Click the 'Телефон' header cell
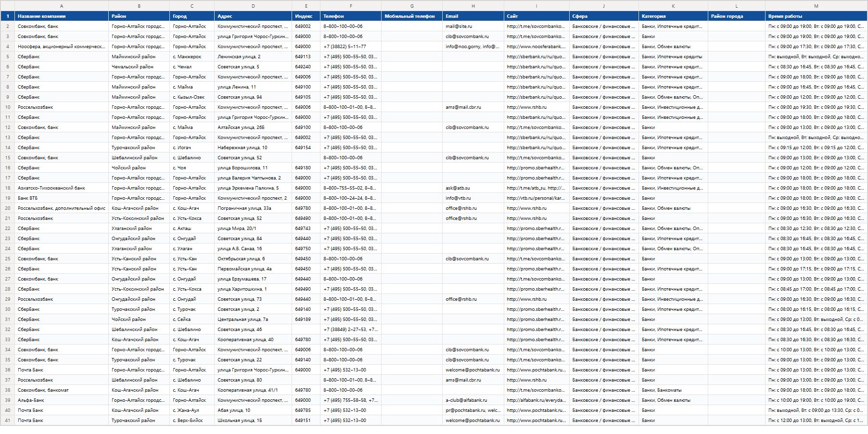This screenshot has height=434, width=868. pyautogui.click(x=351, y=16)
